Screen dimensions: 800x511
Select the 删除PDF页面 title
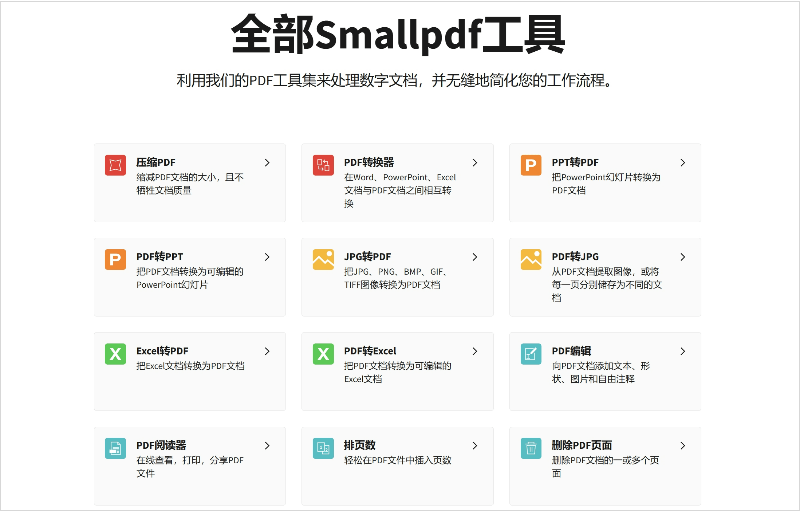582,446
